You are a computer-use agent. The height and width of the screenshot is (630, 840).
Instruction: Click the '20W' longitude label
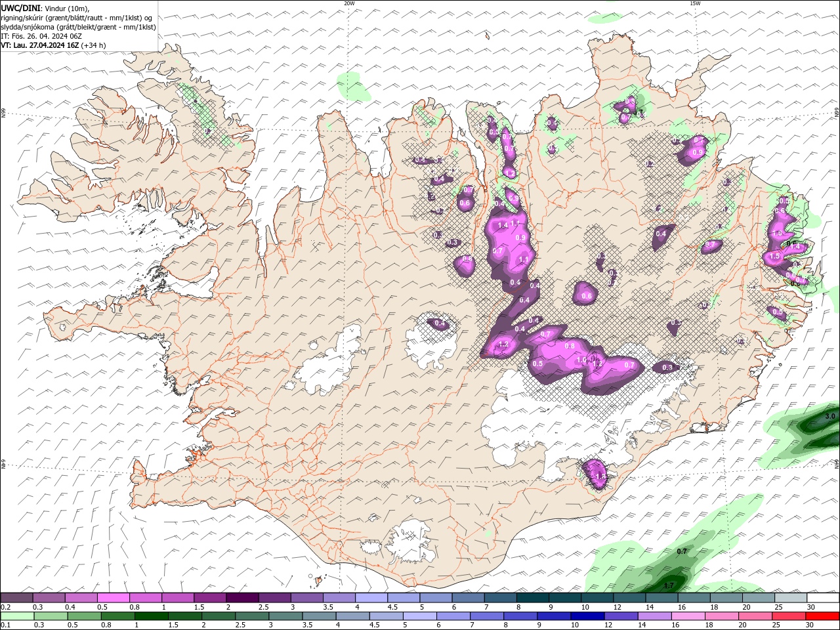(349, 3)
